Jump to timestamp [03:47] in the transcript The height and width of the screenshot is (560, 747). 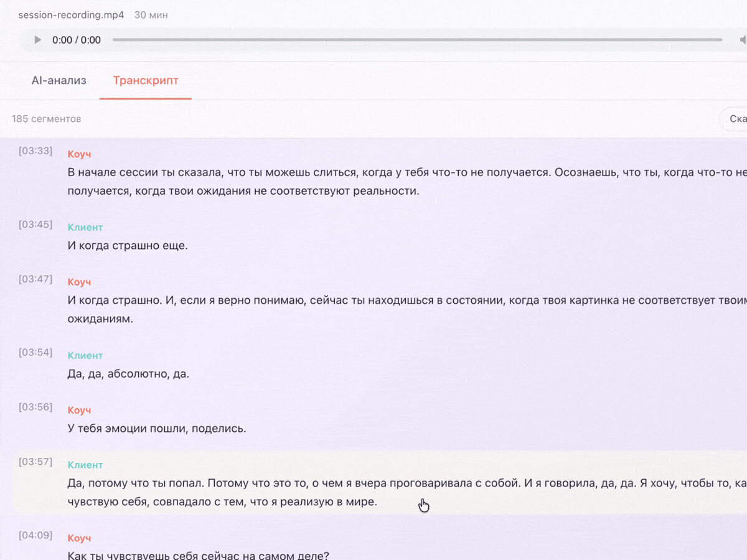[35, 279]
